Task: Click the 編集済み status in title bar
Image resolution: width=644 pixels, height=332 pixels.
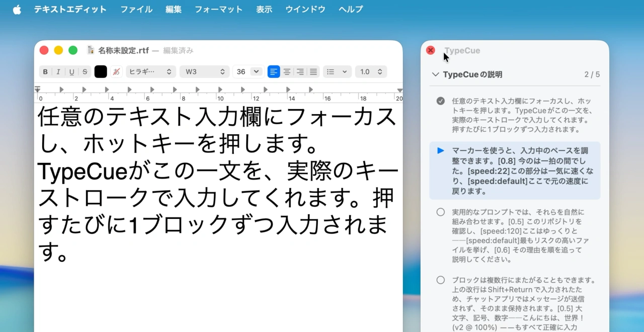Action: point(178,50)
